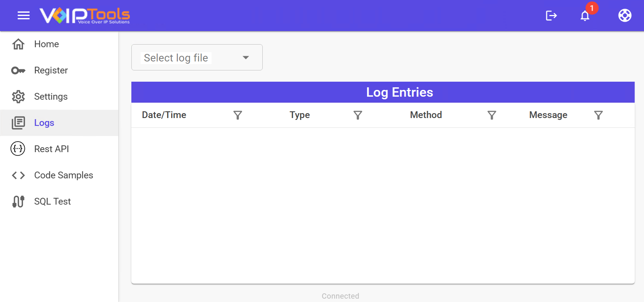This screenshot has height=302, width=644.
Task: Filter the Date/Time column
Action: [238, 115]
